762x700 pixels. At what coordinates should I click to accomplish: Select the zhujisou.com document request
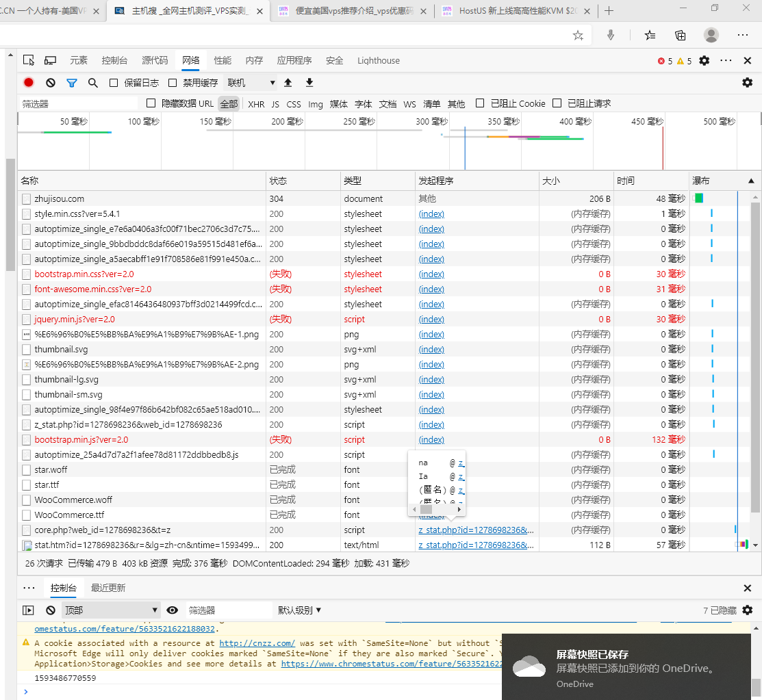(60, 198)
